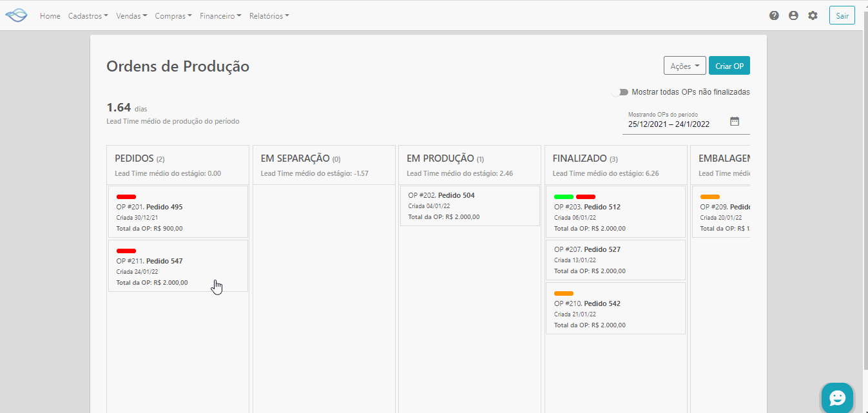868x413 pixels.
Task: Select the Home menu item
Action: click(50, 15)
